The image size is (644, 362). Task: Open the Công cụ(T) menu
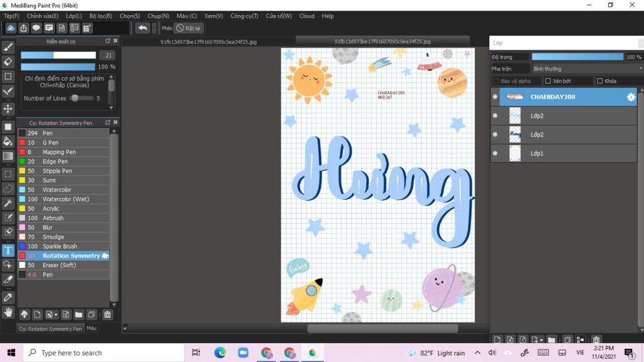pyautogui.click(x=244, y=16)
